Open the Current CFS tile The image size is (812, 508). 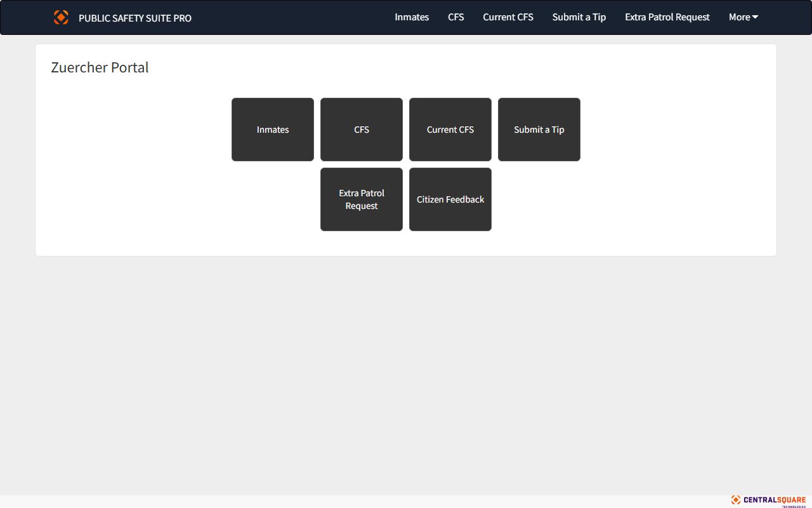click(450, 130)
